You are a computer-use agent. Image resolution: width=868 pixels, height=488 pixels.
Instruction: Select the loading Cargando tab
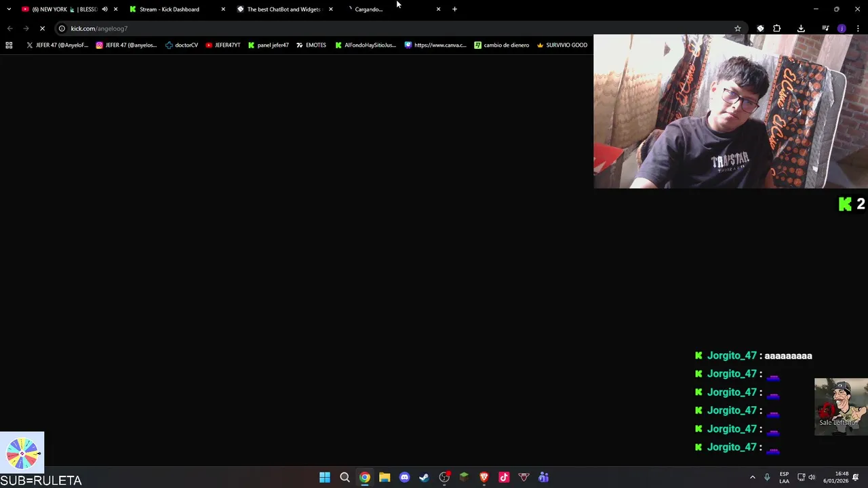coord(369,9)
